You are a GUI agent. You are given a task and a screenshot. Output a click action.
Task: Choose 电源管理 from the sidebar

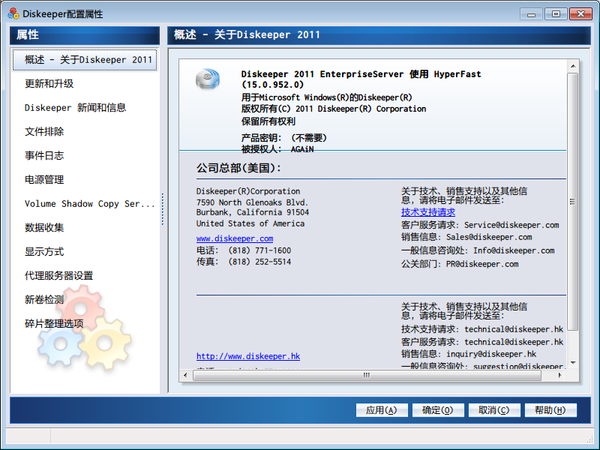tap(43, 180)
